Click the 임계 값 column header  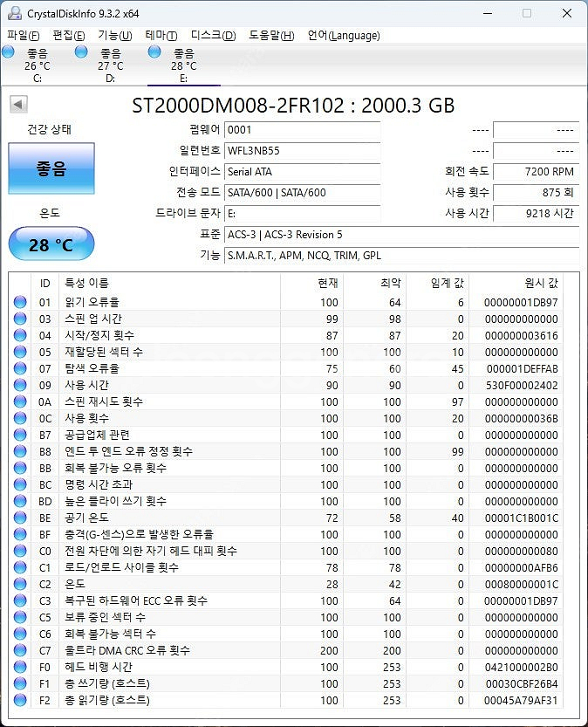[438, 283]
